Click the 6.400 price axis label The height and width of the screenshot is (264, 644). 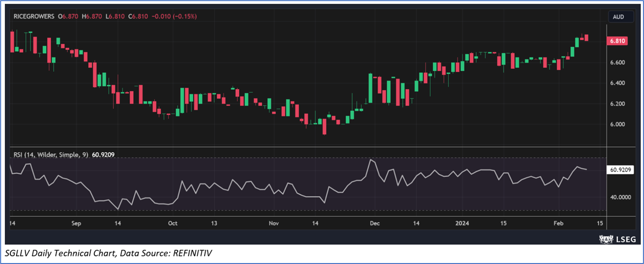coord(617,83)
